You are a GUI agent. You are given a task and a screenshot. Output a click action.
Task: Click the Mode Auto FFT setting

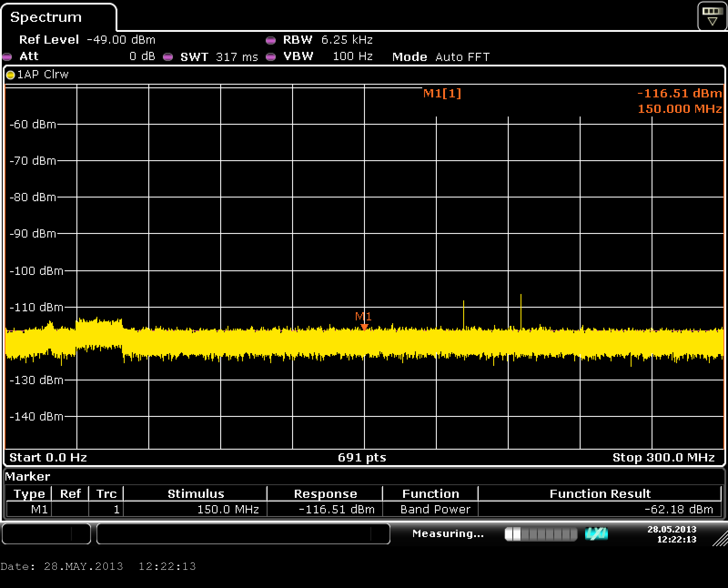click(x=441, y=57)
